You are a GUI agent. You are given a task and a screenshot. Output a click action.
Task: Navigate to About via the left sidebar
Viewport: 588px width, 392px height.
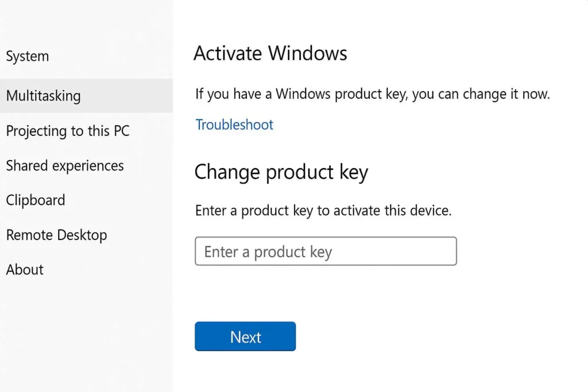[x=24, y=270]
